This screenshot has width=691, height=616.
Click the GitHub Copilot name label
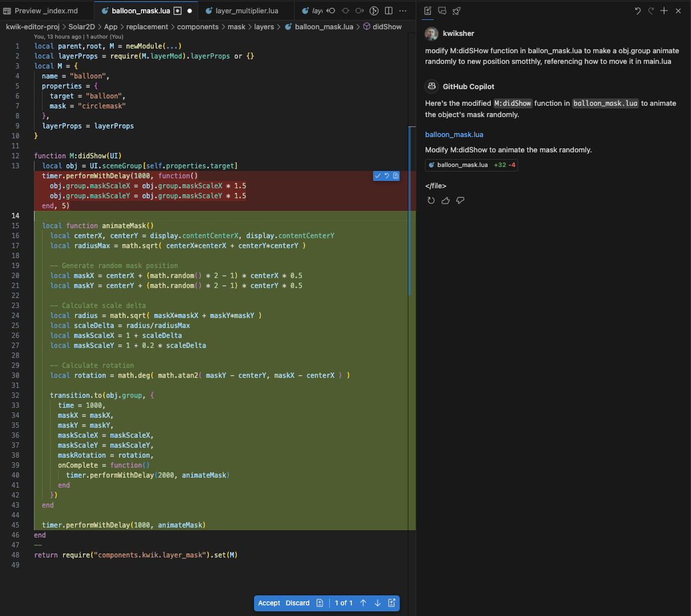468,86
